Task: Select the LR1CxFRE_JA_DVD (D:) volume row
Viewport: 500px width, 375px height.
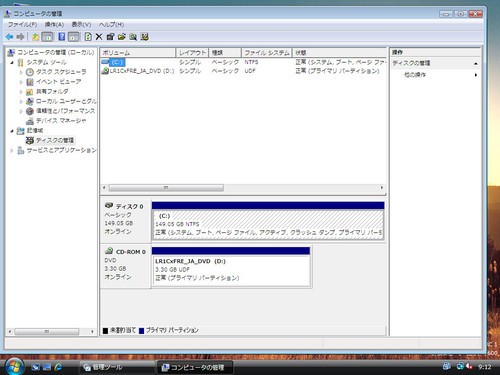Action: click(243, 71)
